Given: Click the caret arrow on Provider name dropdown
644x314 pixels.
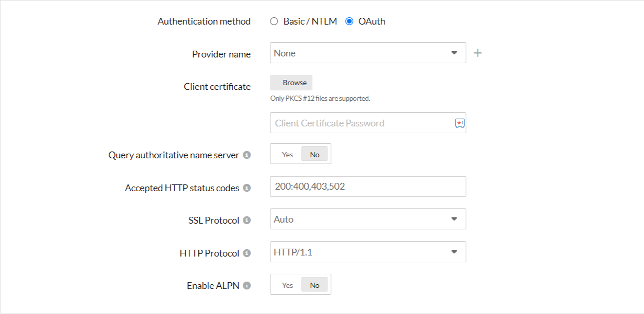Looking at the screenshot, I should (x=454, y=53).
